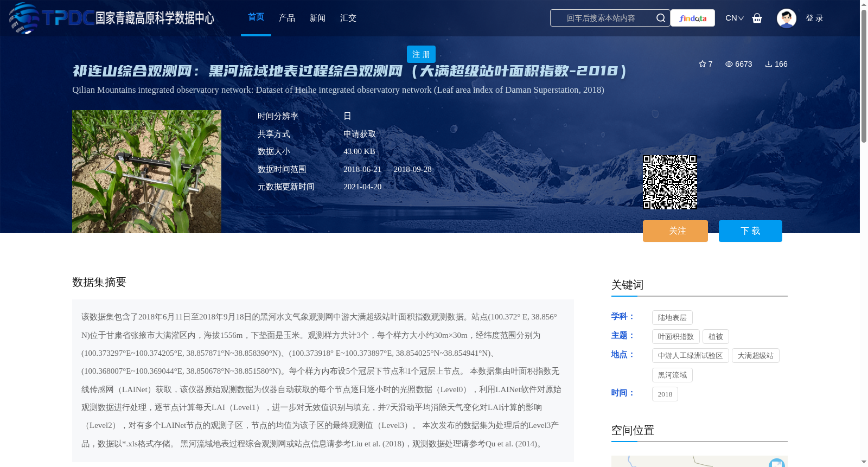Select the 陆地表层 keyword tag
The image size is (868, 467).
672,317
